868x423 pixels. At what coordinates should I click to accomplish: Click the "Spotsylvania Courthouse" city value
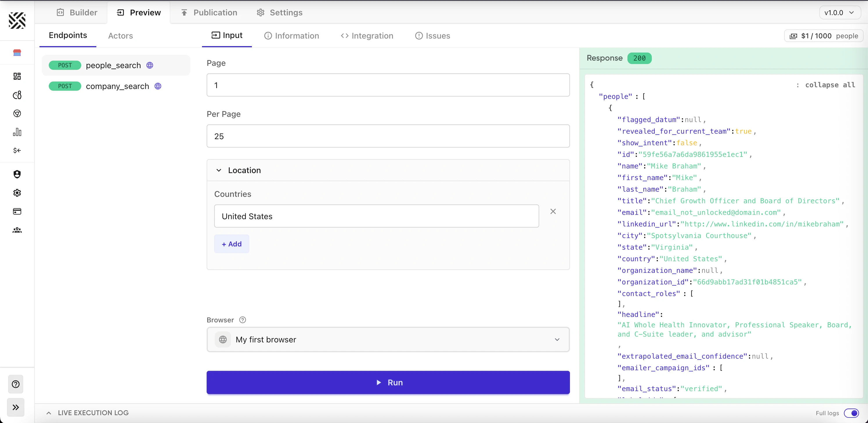pyautogui.click(x=699, y=235)
